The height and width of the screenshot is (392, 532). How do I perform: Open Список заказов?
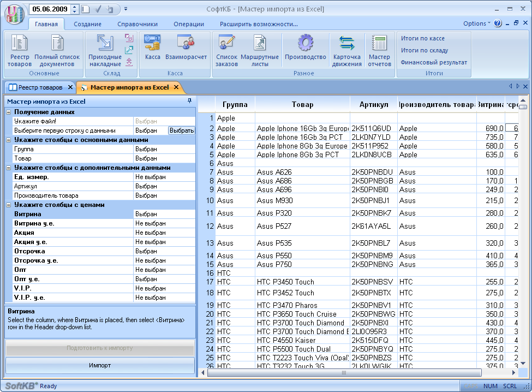pos(226,51)
